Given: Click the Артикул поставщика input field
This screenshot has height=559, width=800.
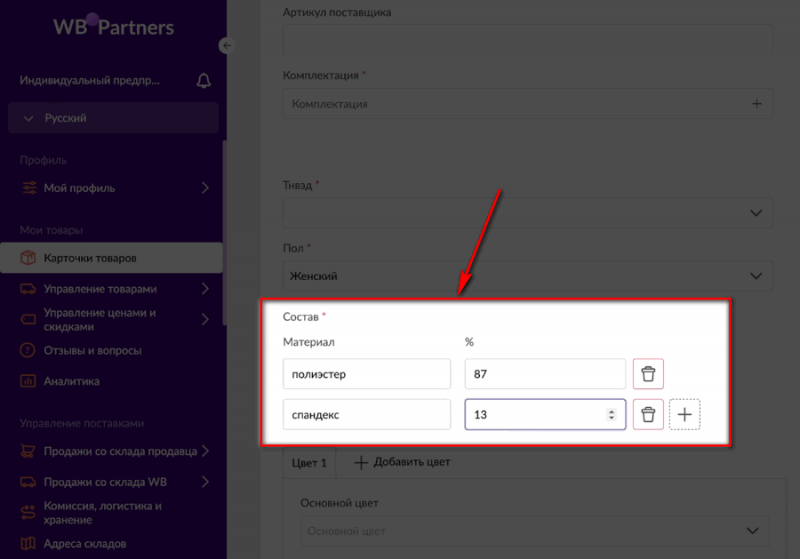Looking at the screenshot, I should pos(528,41).
